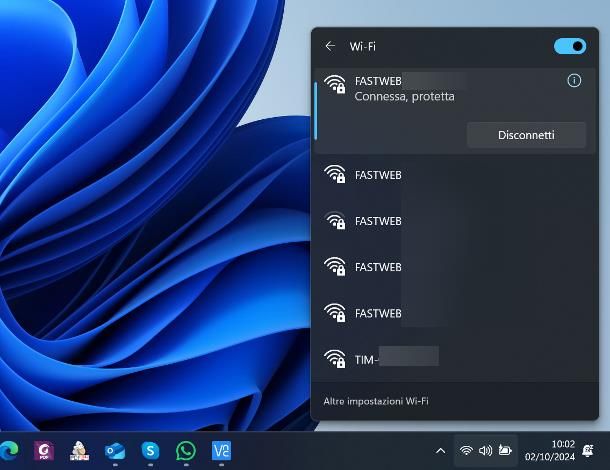This screenshot has height=470, width=610.
Task: Open properties info icon for connected FASTWEB
Action: pyautogui.click(x=574, y=81)
